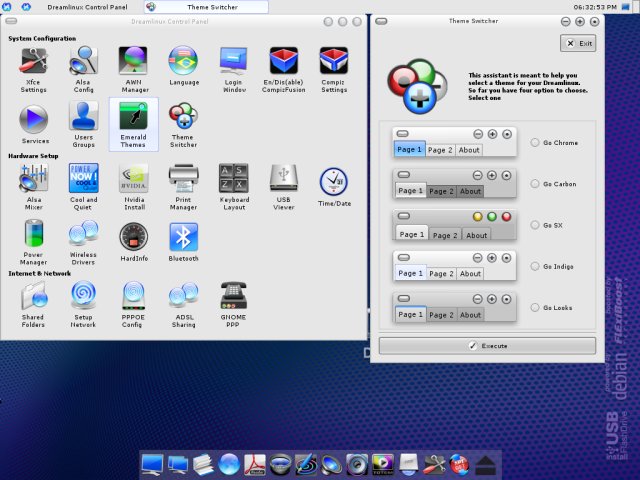Screen dimensions: 640x480
Task: Select the Go Chrome theme option
Action: (535, 142)
